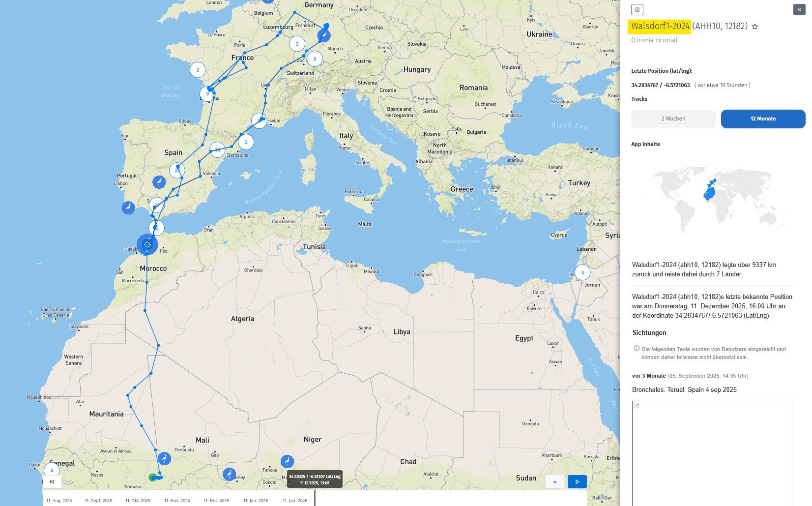The height and width of the screenshot is (506, 812).
Task: Click the stork marker on Portugal's southern coast
Action: coord(128,208)
